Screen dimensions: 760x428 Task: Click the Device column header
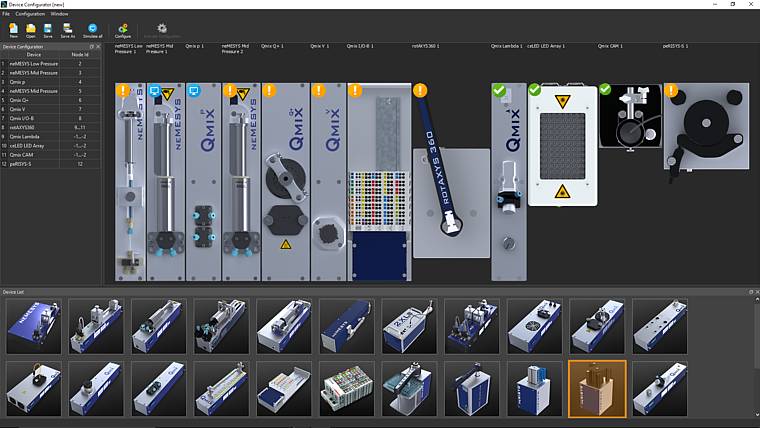(33, 55)
